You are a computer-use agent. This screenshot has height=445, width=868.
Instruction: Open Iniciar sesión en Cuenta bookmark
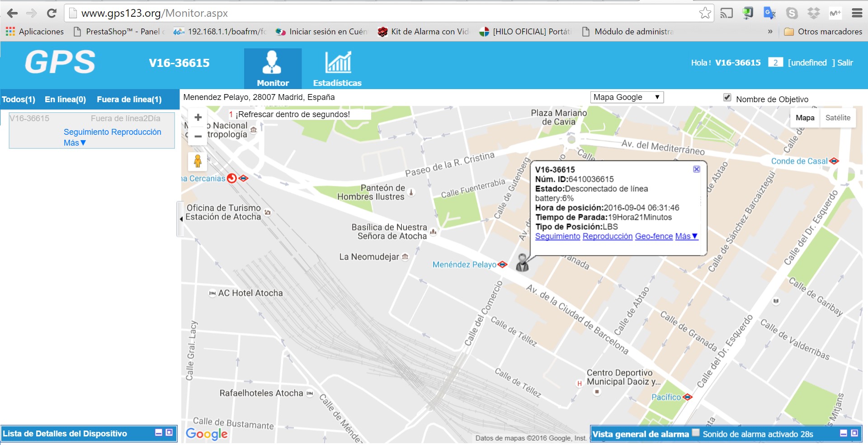pos(322,32)
